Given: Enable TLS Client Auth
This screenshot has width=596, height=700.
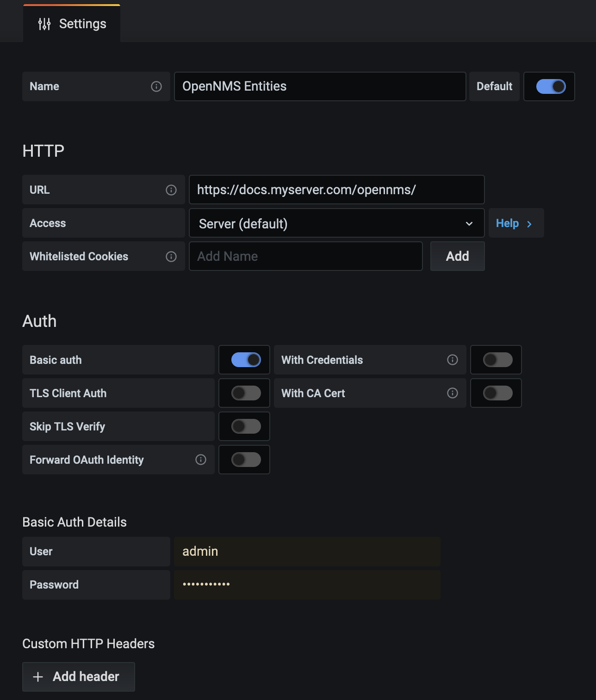Looking at the screenshot, I should (244, 393).
